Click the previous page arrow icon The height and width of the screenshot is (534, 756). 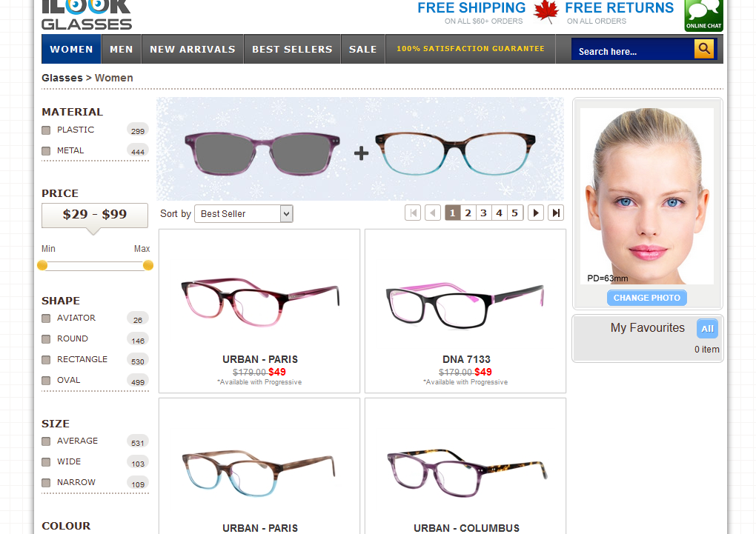[433, 213]
